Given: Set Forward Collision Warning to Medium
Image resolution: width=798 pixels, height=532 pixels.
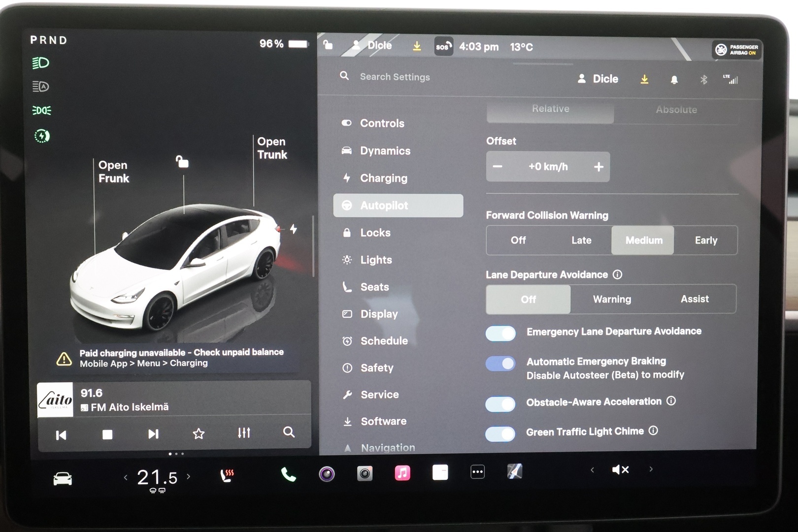Looking at the screenshot, I should [643, 240].
